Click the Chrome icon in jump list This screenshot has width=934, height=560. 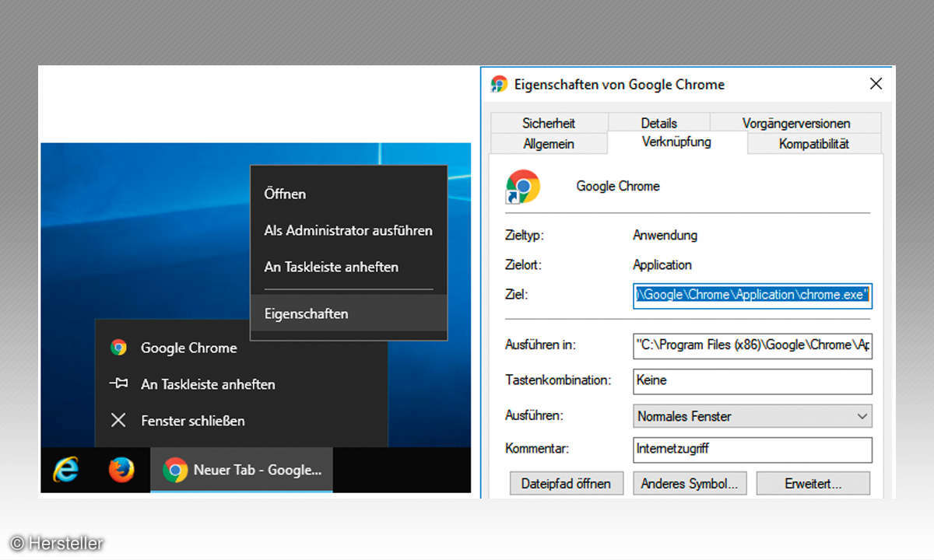pos(118,348)
